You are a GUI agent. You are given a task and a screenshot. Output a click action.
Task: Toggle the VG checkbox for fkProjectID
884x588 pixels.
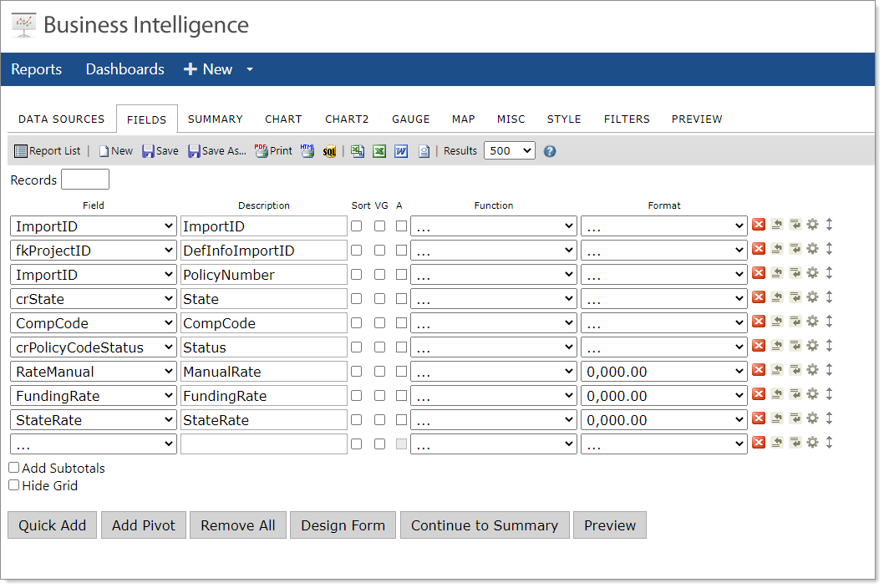[x=380, y=251]
